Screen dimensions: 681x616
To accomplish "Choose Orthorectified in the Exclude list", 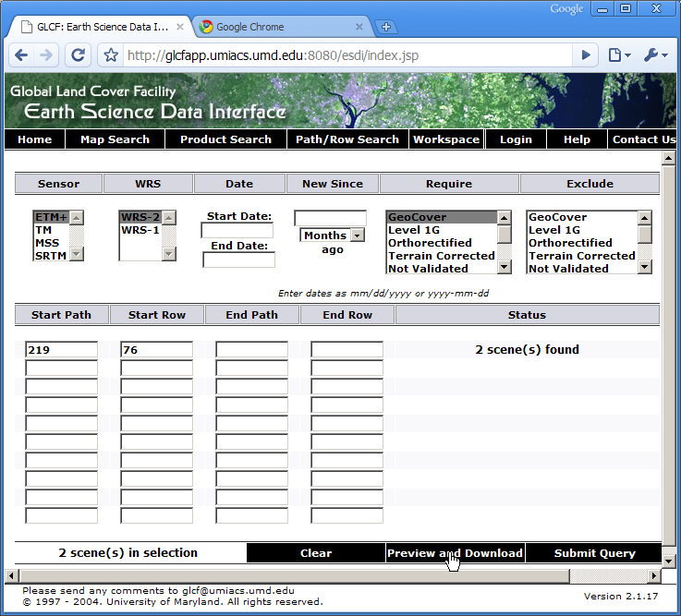I will click(x=570, y=243).
